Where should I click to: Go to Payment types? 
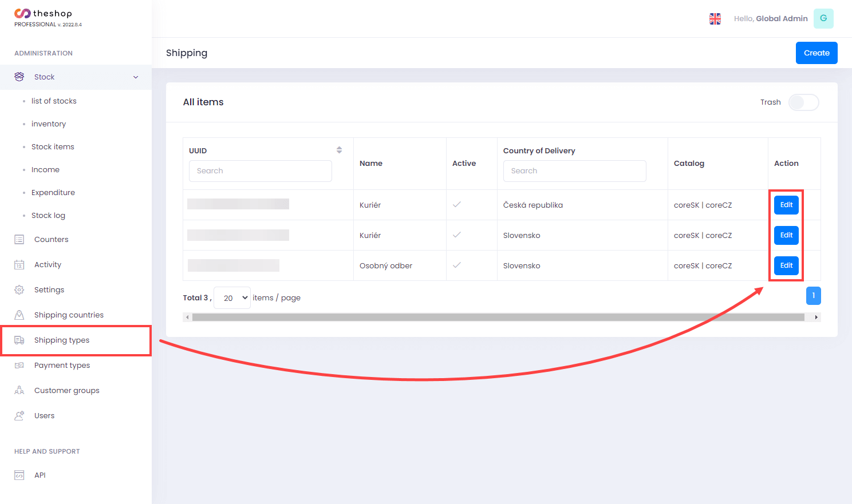62,366
